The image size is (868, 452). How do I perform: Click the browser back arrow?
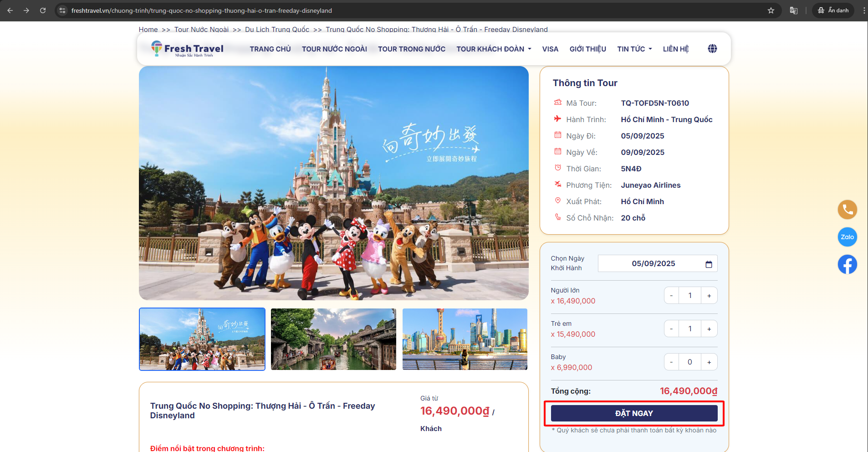pos(10,10)
